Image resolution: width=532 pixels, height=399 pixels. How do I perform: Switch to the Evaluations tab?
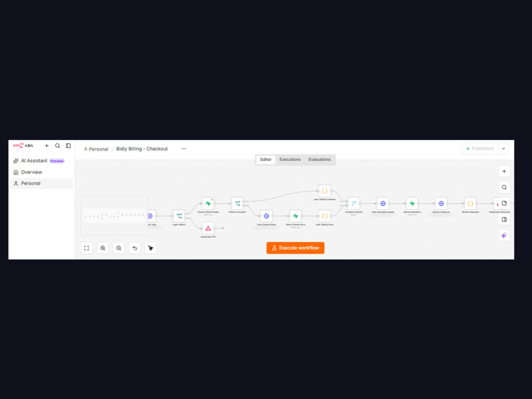coord(319,160)
